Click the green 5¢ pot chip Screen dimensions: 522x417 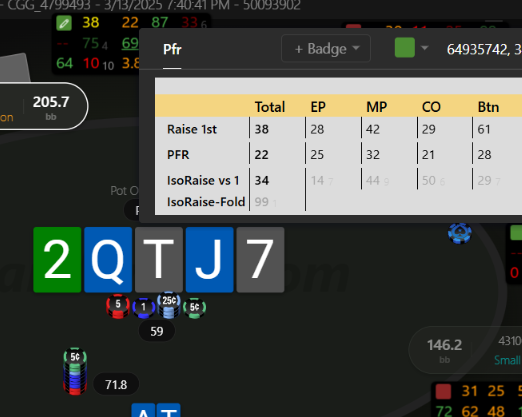point(195,308)
